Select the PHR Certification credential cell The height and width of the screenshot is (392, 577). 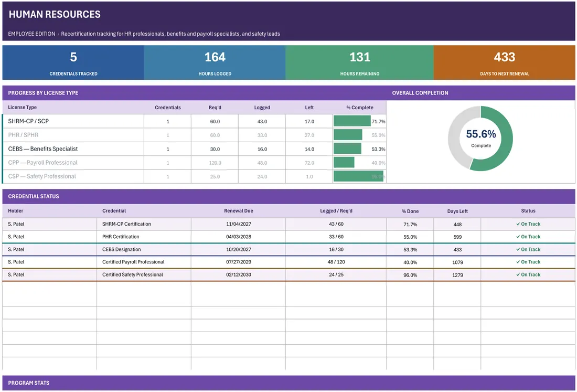click(144, 237)
